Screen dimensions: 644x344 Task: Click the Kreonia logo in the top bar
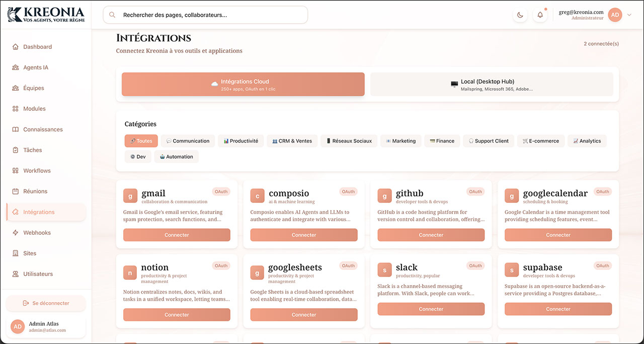46,14
